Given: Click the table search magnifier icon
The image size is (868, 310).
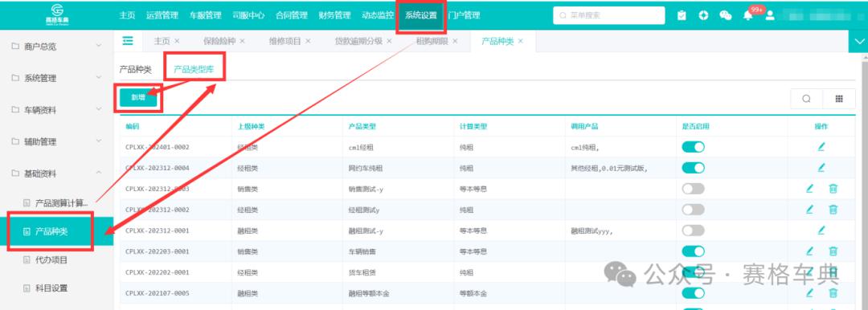Looking at the screenshot, I should click(x=806, y=99).
